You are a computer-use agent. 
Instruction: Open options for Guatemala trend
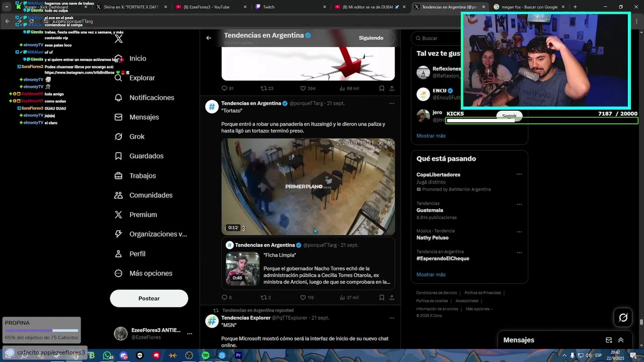pyautogui.click(x=519, y=205)
